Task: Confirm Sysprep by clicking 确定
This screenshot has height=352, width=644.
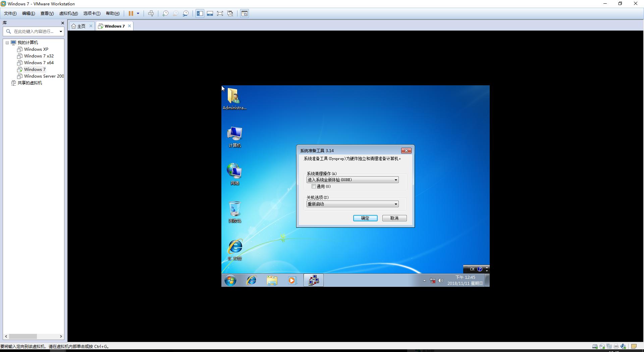Action: click(365, 218)
